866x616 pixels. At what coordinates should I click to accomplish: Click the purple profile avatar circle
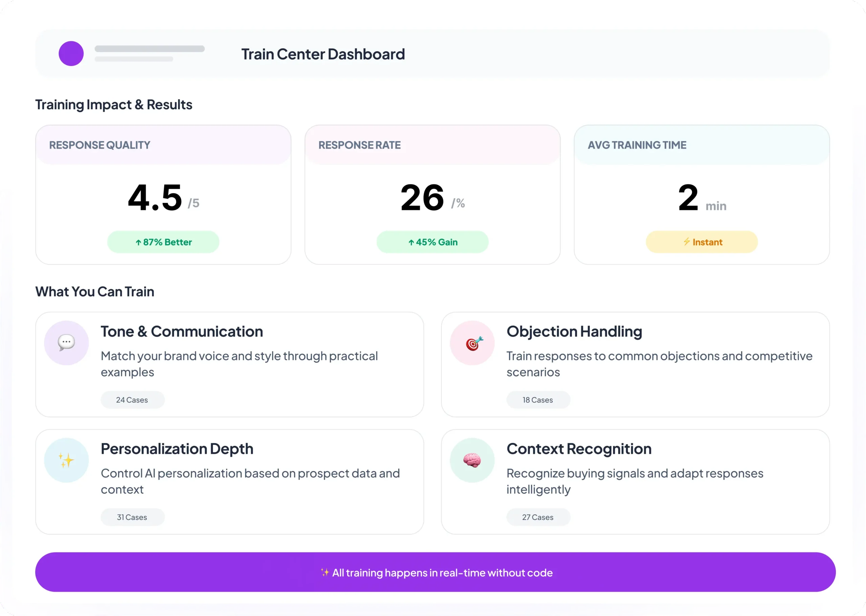tap(71, 53)
